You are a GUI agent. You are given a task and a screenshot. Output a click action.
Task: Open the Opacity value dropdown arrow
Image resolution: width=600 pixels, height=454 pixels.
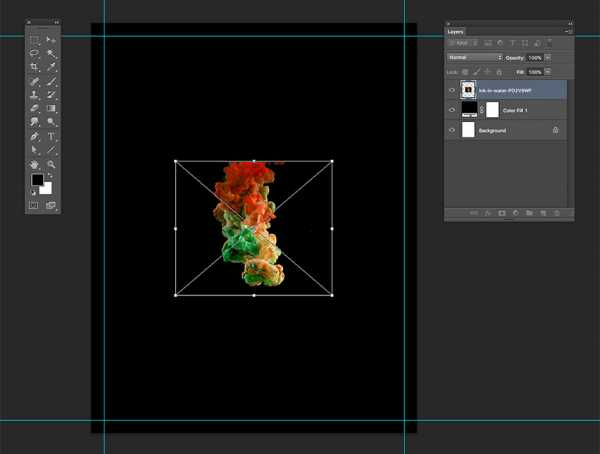pos(548,57)
